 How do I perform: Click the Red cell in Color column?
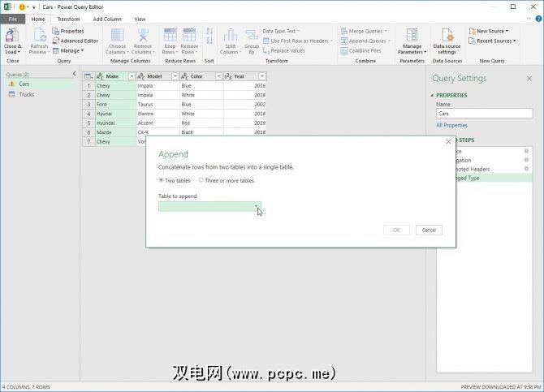pos(201,123)
